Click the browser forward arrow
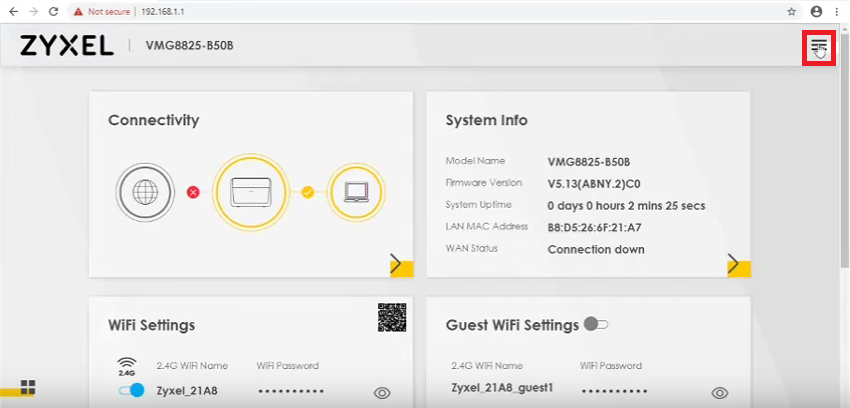 [33, 11]
